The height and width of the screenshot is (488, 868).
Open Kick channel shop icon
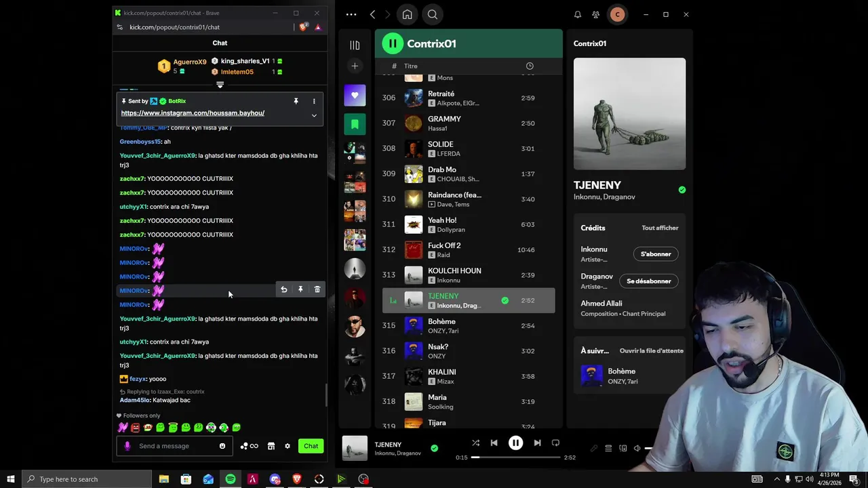coord(271,446)
